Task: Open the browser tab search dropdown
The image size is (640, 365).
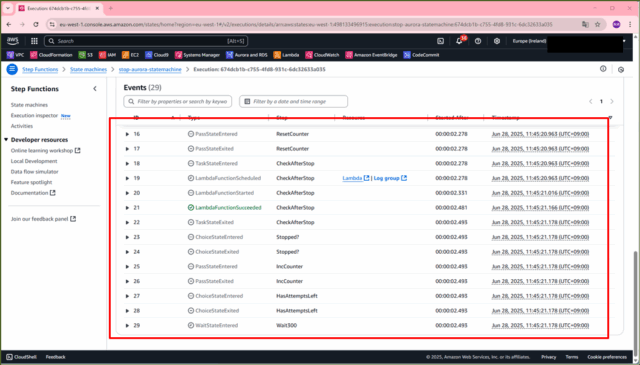Action: tap(7, 8)
